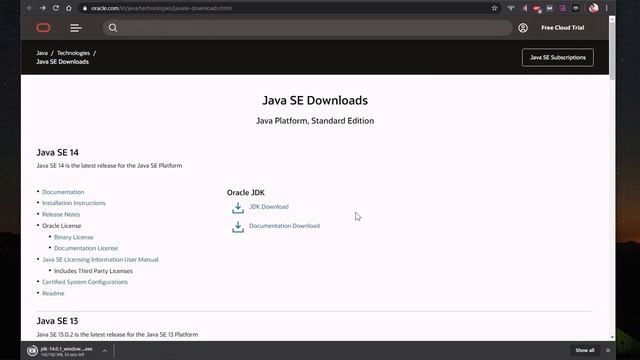
Task: Open Documentation License link
Action: pos(86,248)
